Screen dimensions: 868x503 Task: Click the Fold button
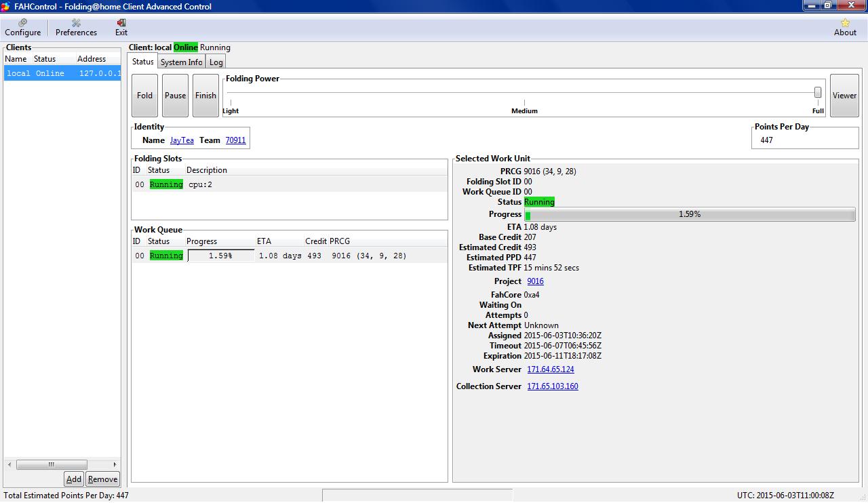pos(144,96)
